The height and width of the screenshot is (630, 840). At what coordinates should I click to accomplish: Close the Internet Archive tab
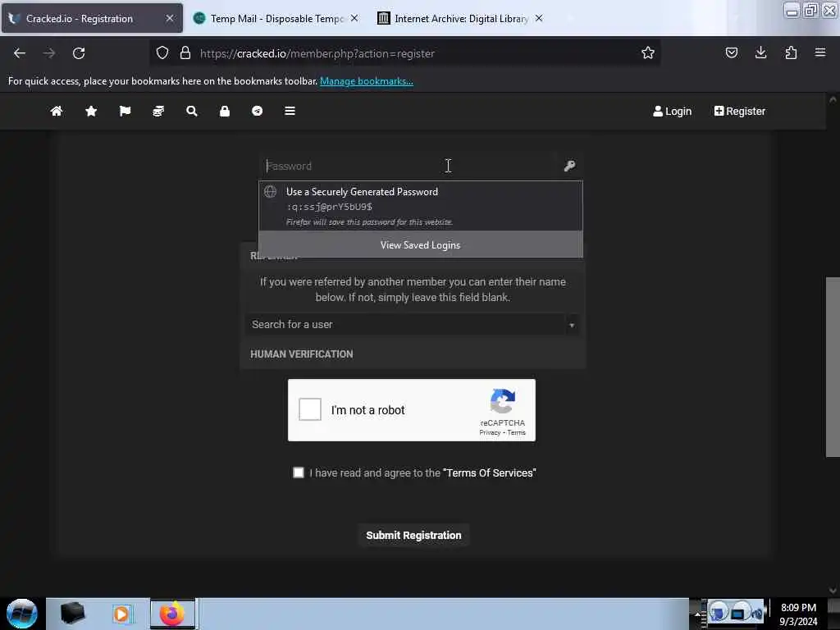(539, 18)
